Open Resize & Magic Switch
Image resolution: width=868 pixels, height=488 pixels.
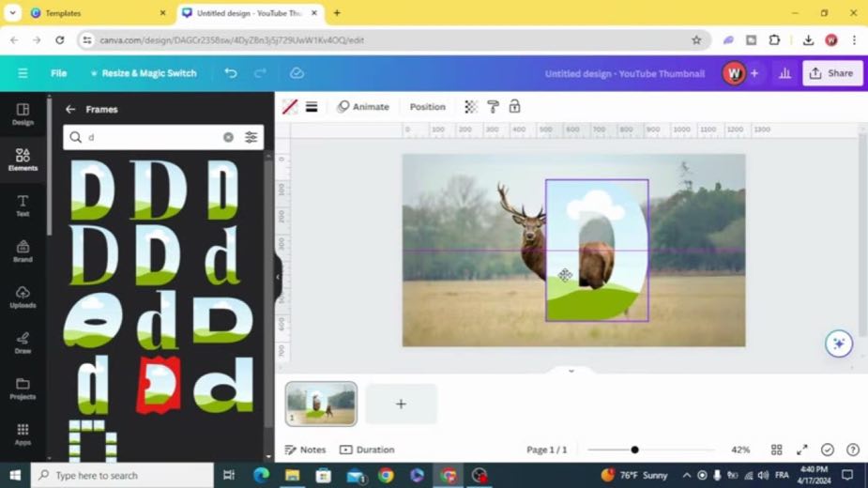[144, 73]
